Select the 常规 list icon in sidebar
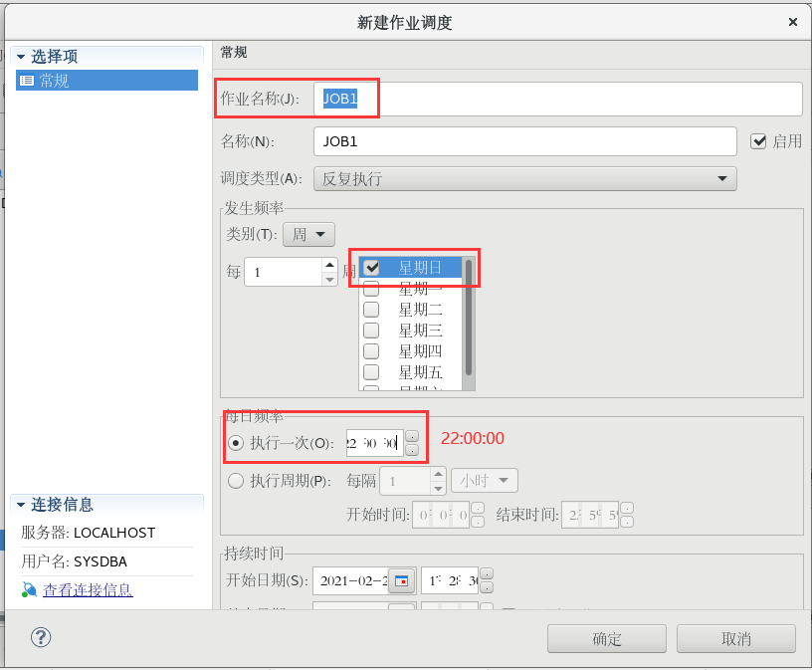Image resolution: width=812 pixels, height=670 pixels. [x=27, y=81]
